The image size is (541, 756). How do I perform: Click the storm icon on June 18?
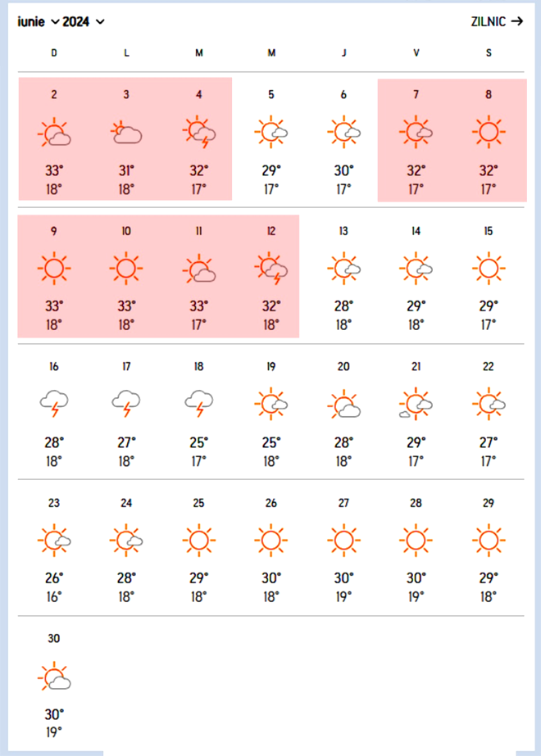pyautogui.click(x=199, y=403)
